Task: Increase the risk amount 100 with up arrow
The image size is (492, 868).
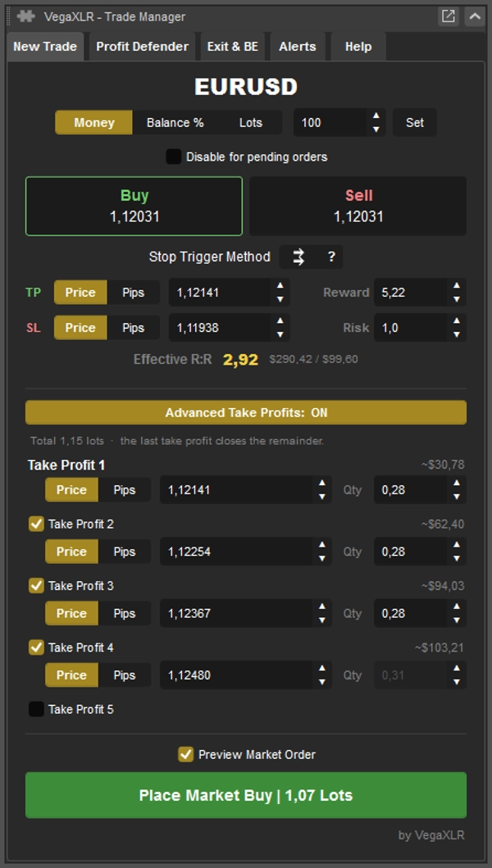Action: point(376,116)
